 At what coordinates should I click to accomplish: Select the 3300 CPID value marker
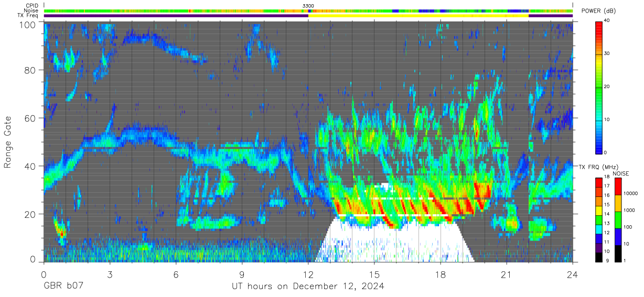[308, 6]
